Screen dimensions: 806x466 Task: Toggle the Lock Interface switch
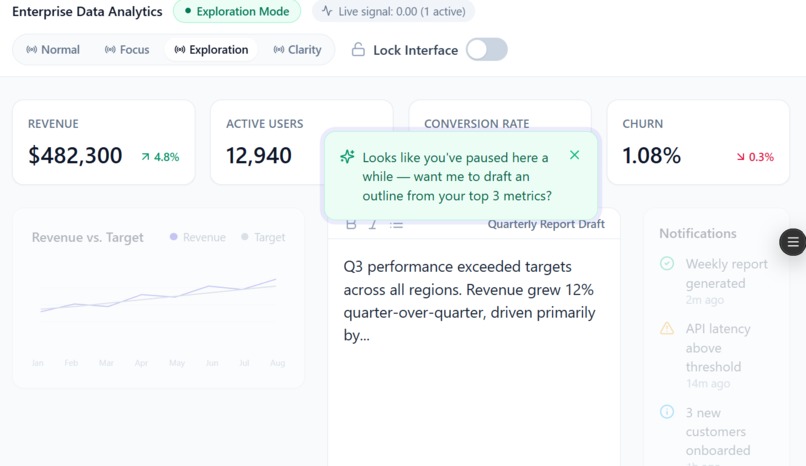(x=487, y=50)
